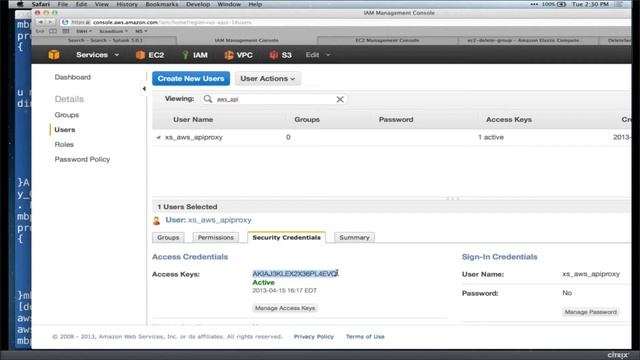Open the Develop menu
Viewport: 640px width, 360px height.
click(198, 4)
